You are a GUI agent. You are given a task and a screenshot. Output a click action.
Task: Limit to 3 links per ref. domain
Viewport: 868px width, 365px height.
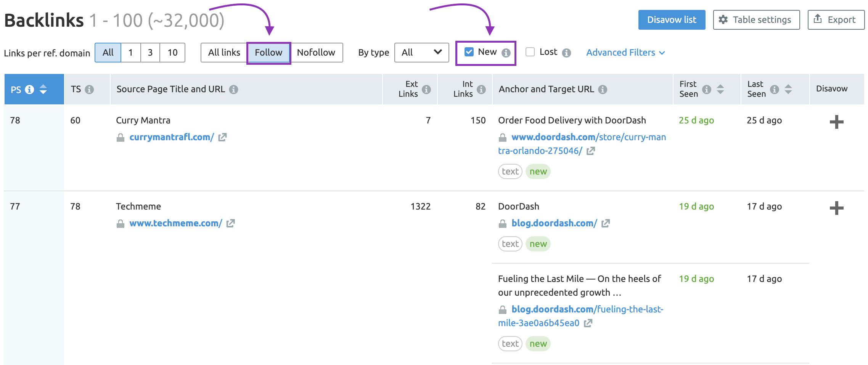point(150,53)
